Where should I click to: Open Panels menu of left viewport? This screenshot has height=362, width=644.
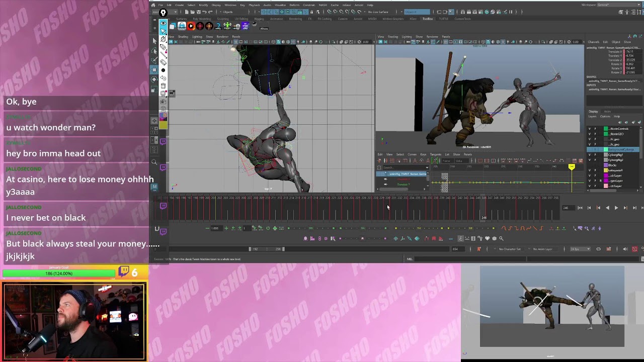(236, 37)
